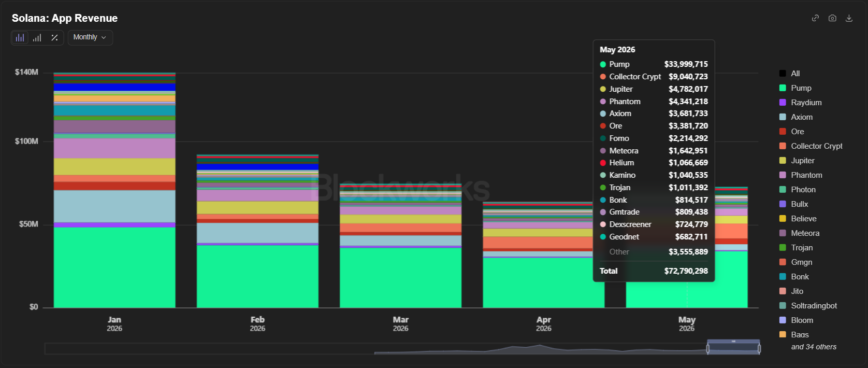Click Bloom legend label
The width and height of the screenshot is (868, 368).
[x=802, y=320]
